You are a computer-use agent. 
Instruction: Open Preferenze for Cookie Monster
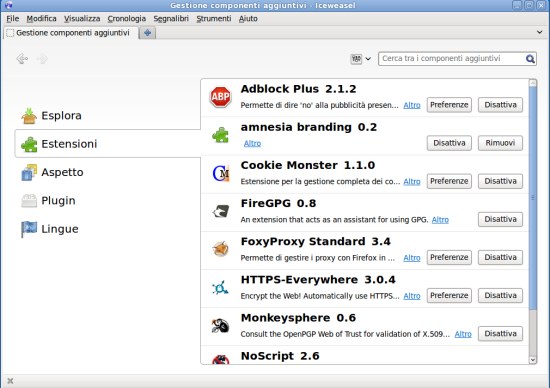pos(449,181)
